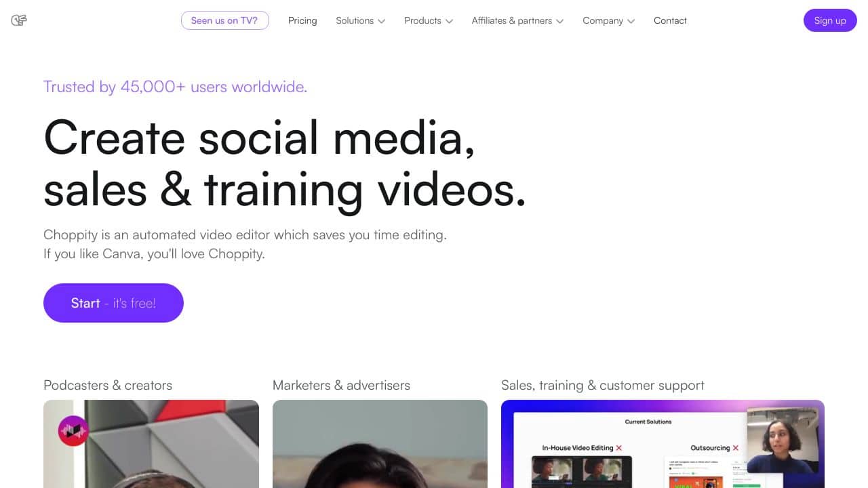
Task: Go to the Pricing page
Action: coord(302,20)
